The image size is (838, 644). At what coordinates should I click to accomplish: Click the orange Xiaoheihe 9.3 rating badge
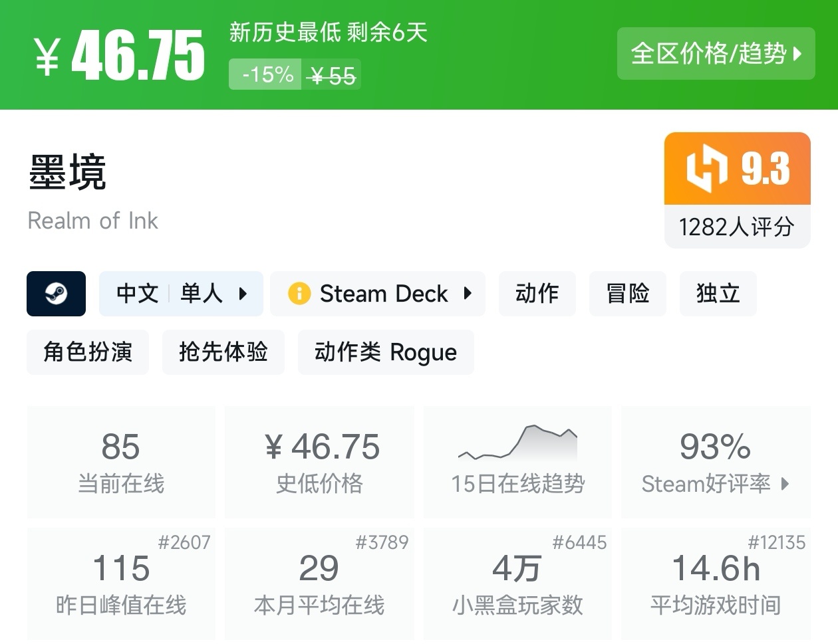(737, 169)
